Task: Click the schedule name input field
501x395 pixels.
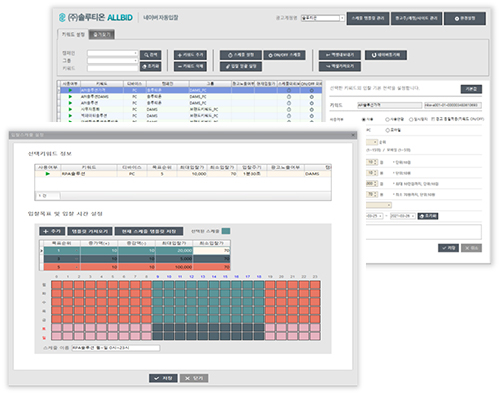Action: (x=116, y=348)
